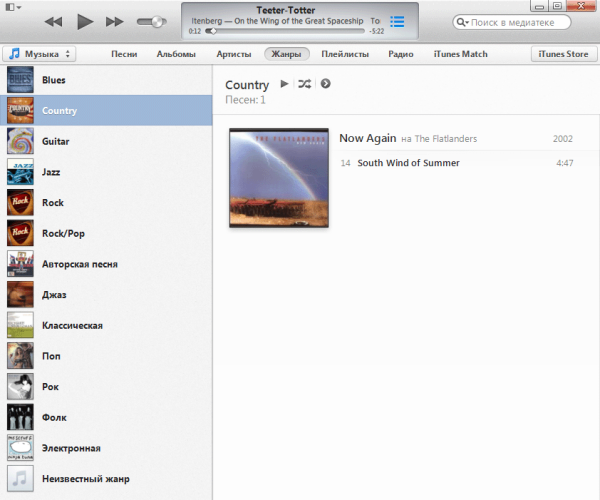600x500 pixels.
Task: Open the iTunes Store button
Action: tap(563, 54)
